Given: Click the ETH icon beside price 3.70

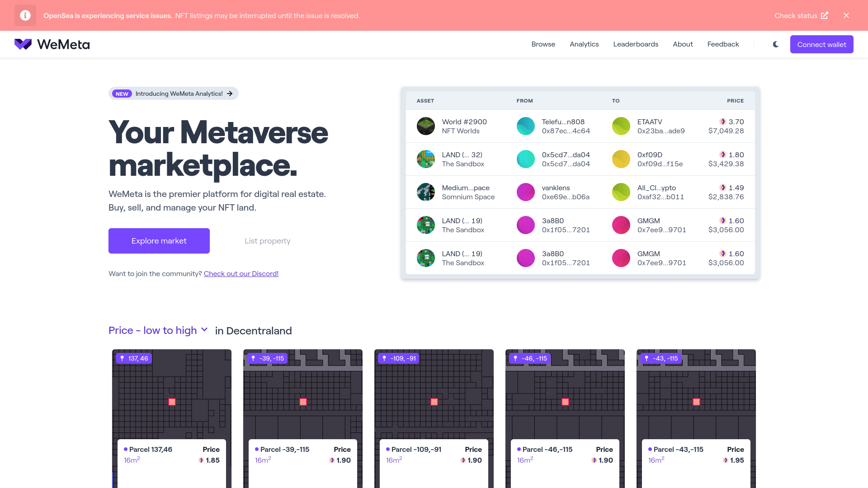Looking at the screenshot, I should [723, 122].
